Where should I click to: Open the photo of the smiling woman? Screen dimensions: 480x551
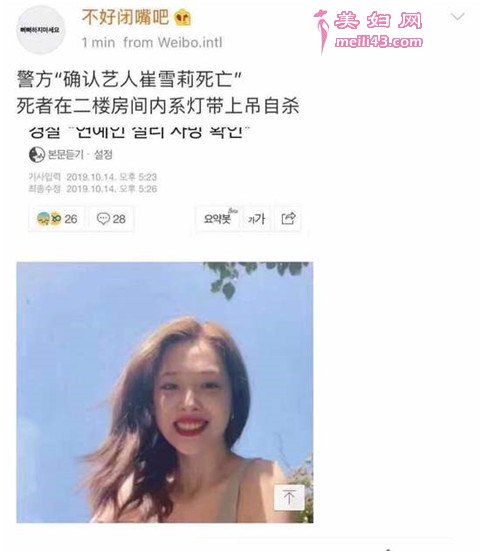pyautogui.click(x=164, y=392)
